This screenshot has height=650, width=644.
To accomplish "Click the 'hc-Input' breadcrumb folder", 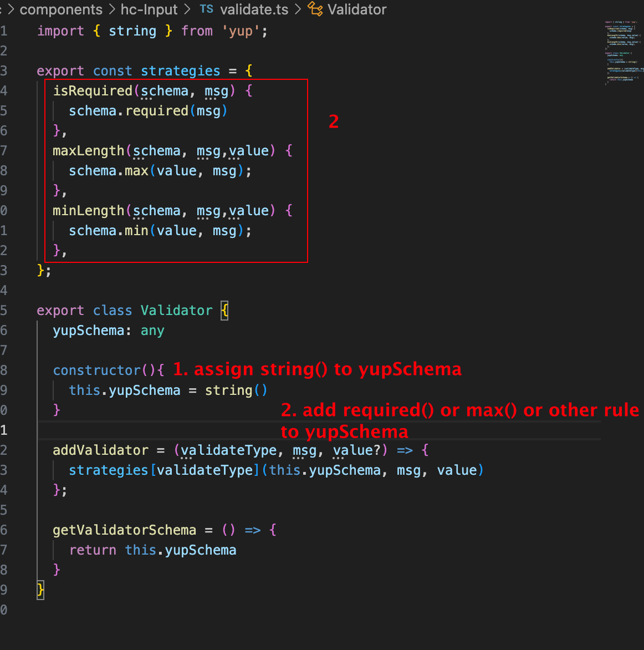I will pyautogui.click(x=149, y=9).
